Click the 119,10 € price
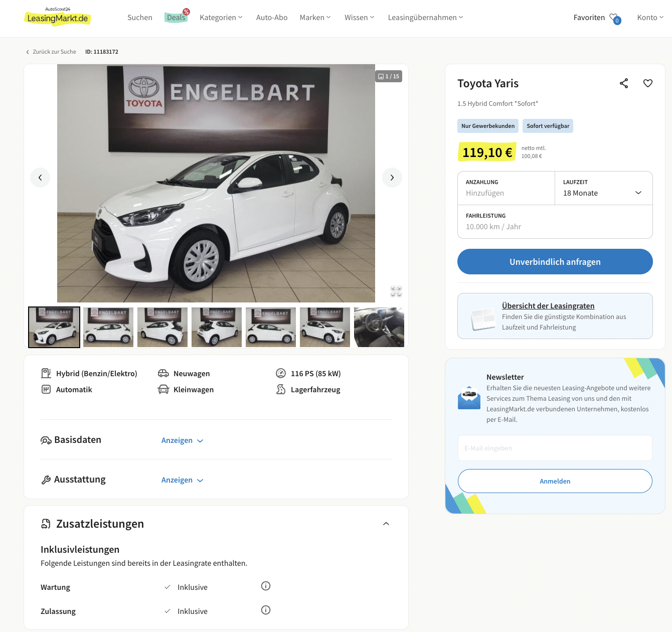Image resolution: width=672 pixels, height=632 pixels. pyautogui.click(x=487, y=152)
